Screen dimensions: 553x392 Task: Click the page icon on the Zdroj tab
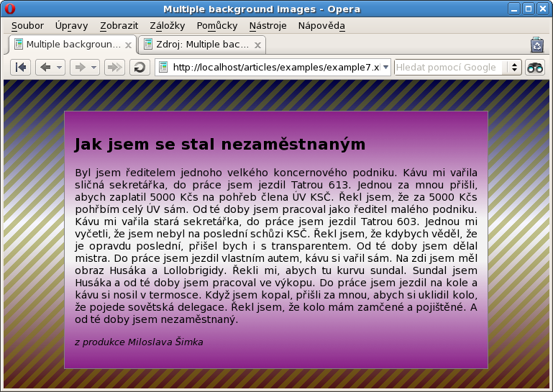148,44
